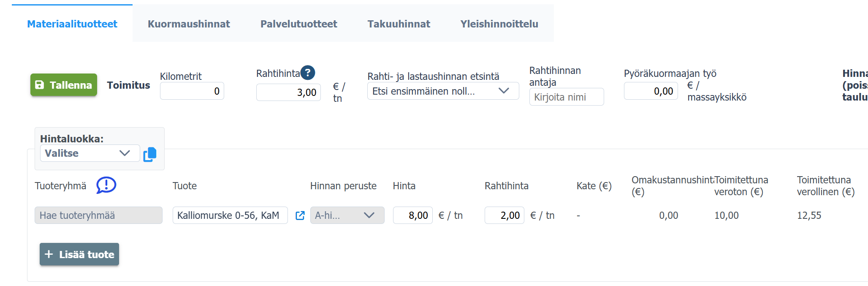
Task: Open product via external link icon
Action: point(300,215)
